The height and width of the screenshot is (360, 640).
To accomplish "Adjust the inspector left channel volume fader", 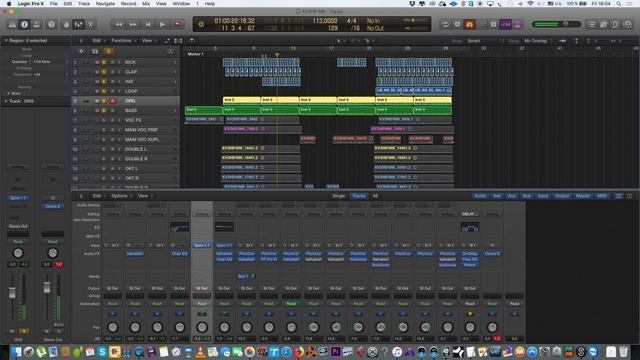I will coord(12,292).
